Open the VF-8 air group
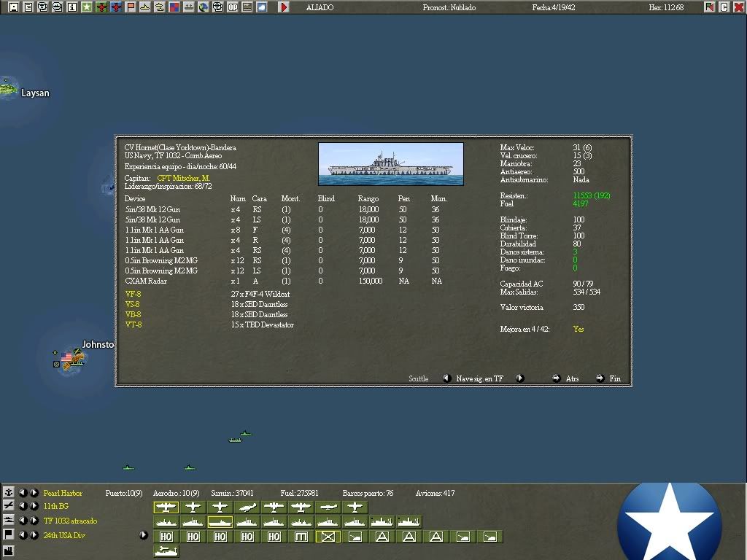Image resolution: width=747 pixels, height=560 pixels. (x=133, y=295)
